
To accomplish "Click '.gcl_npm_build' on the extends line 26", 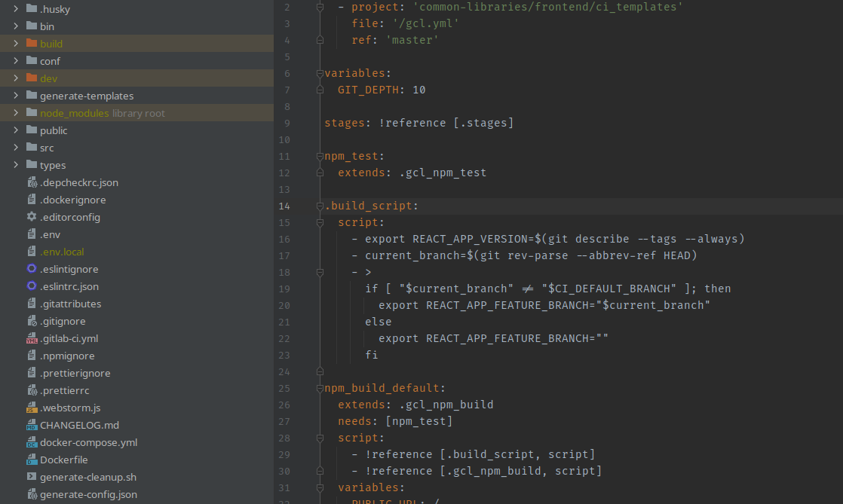I will [446, 405].
